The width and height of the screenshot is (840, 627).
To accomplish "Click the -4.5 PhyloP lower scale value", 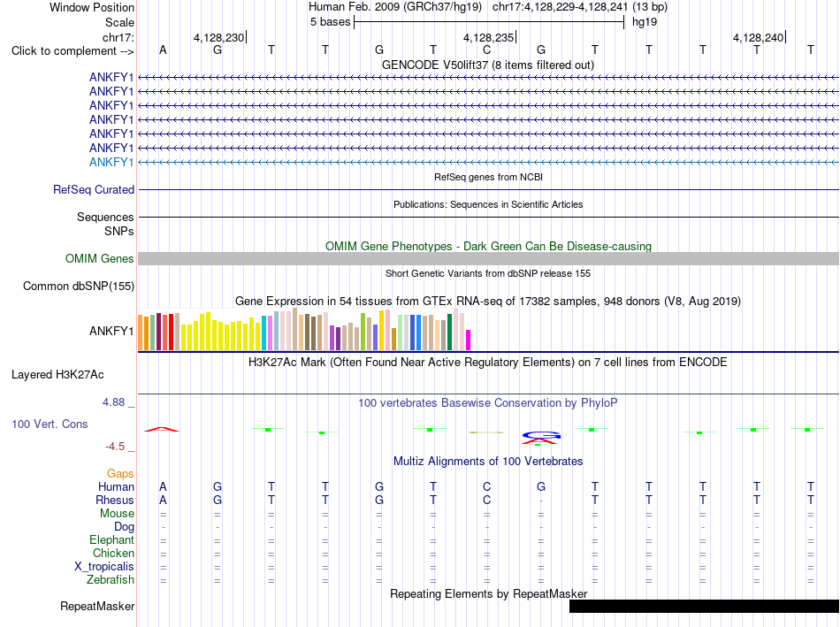I will tap(115, 447).
